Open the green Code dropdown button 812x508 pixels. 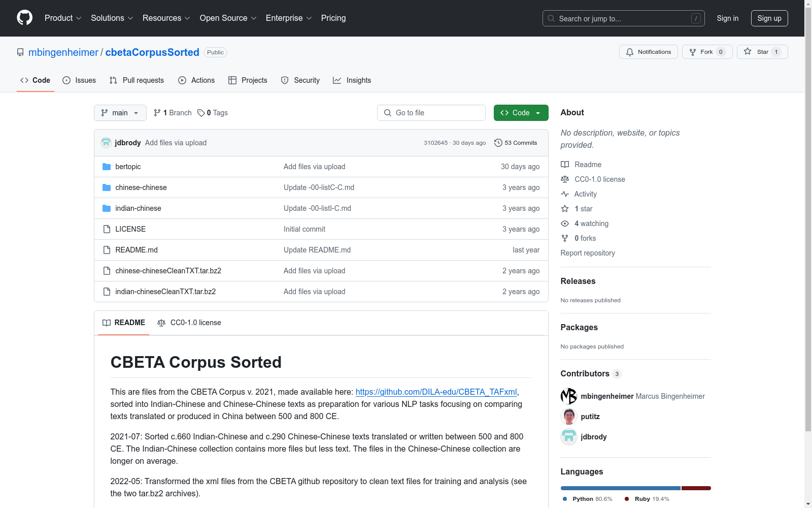click(x=521, y=113)
